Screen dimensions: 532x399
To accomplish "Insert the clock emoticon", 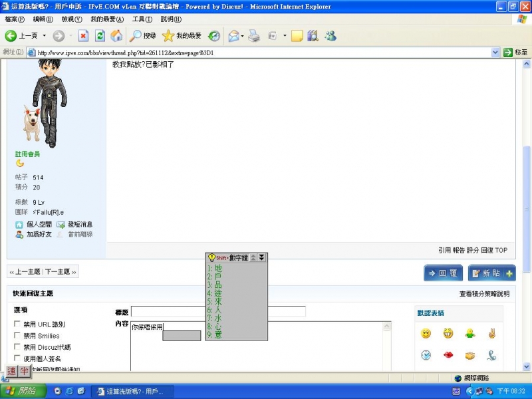I will (426, 355).
